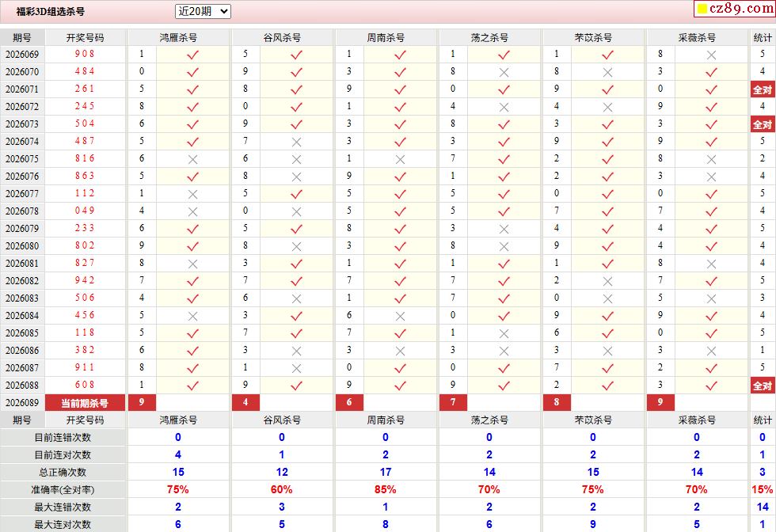This screenshot has width=776, height=532.
Task: Click 荡之 cross mark in row 2026085
Action: click(504, 334)
